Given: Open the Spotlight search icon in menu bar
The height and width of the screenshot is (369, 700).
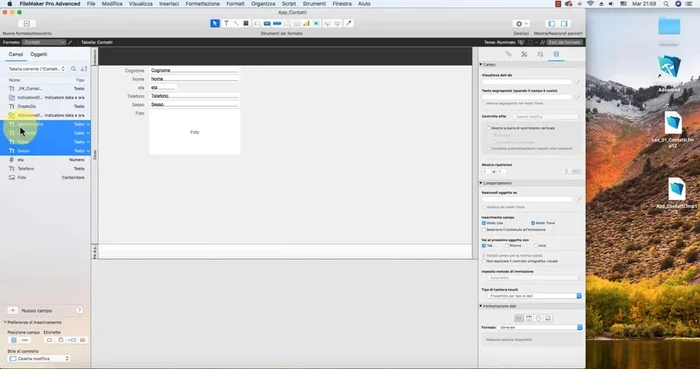Looking at the screenshot, I should tap(666, 4).
